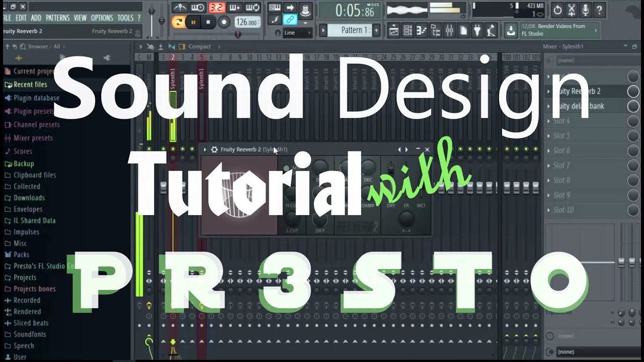Viewport: 644px width, 362px height.
Task: Add new pattern with plus button
Action: tap(376, 30)
